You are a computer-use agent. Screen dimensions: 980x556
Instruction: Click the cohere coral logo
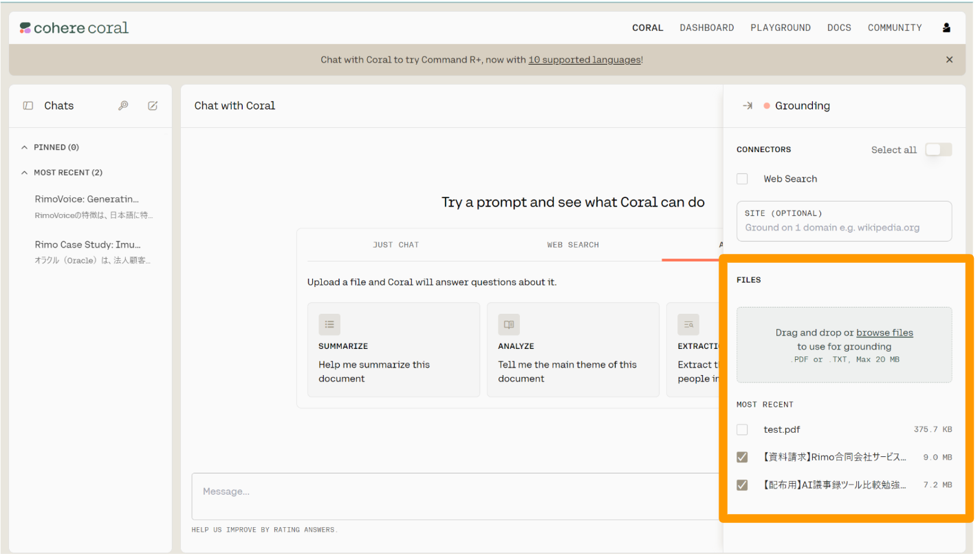point(74,28)
